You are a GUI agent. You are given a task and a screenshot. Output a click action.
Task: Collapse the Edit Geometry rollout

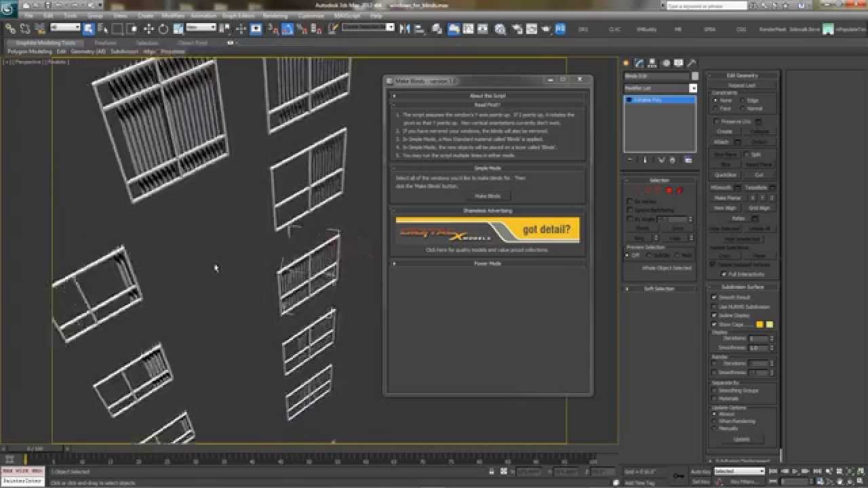pyautogui.click(x=742, y=75)
